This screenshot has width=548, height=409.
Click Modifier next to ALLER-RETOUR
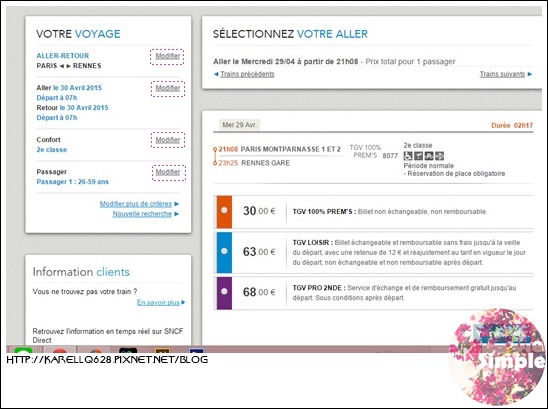click(x=167, y=56)
